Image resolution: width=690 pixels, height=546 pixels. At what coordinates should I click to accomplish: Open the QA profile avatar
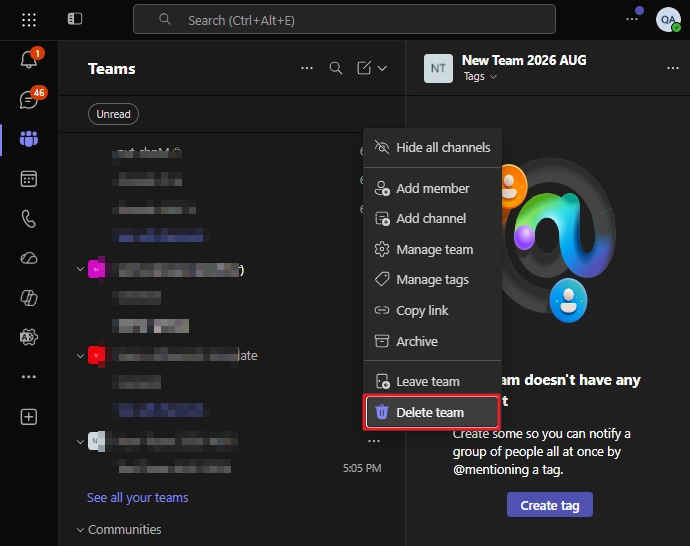(668, 19)
